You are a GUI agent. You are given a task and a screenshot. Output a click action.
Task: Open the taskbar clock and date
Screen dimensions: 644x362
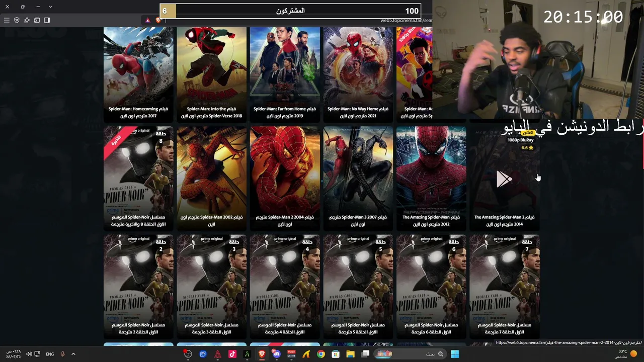(14, 354)
